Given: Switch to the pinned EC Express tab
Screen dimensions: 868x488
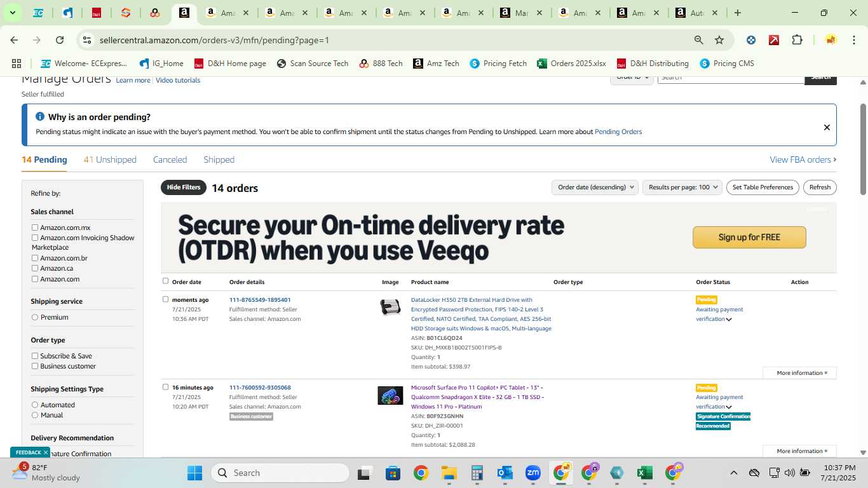Looking at the screenshot, I should pos(38,13).
